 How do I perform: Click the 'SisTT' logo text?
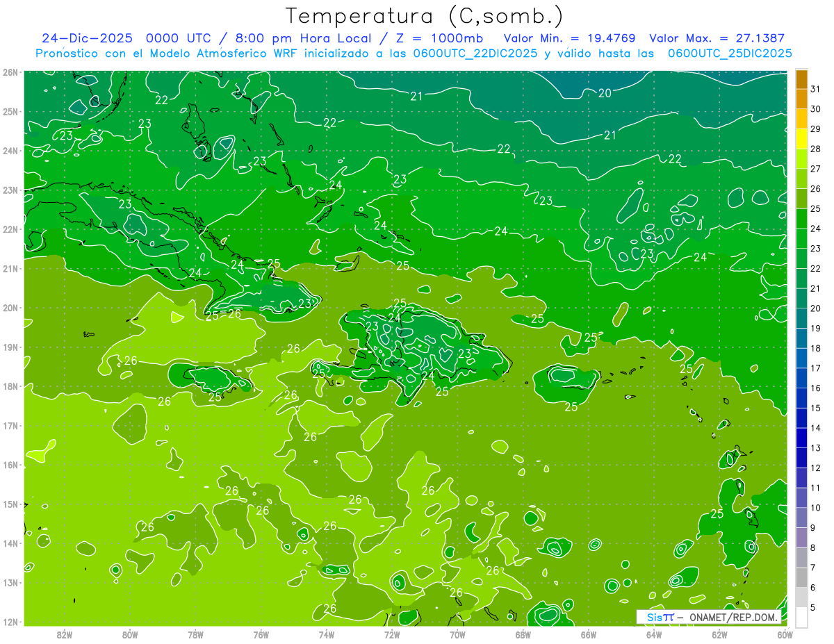(660, 617)
